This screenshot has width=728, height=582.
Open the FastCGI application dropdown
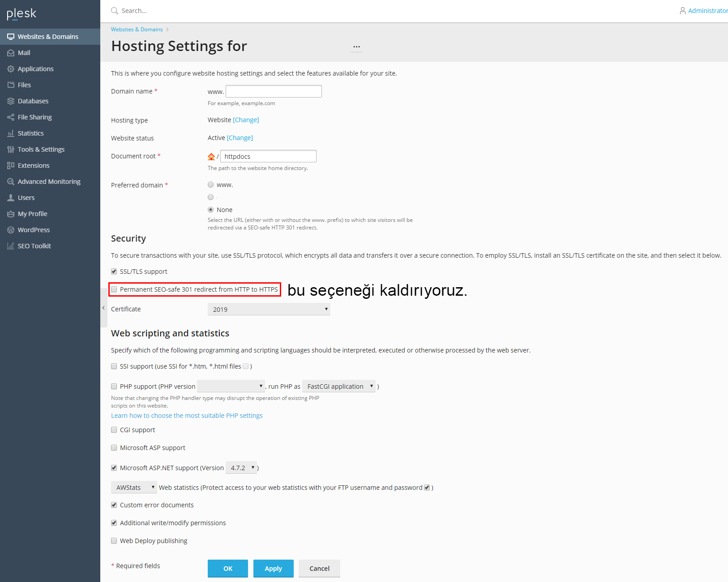[339, 386]
